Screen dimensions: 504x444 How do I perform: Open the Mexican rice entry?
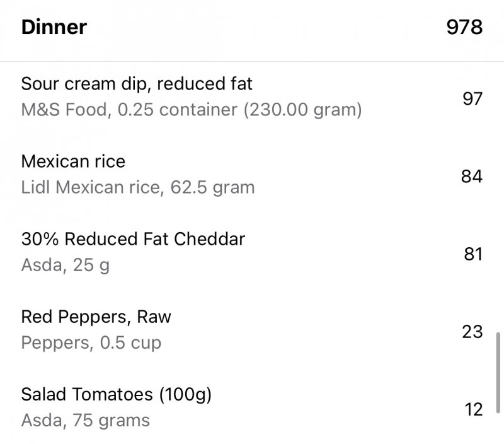(x=252, y=174)
